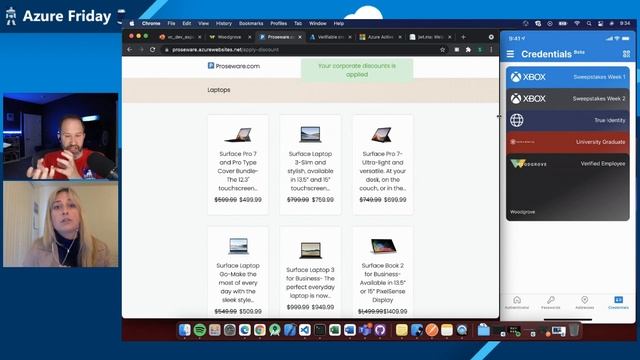The width and height of the screenshot is (640, 360).
Task: Close the Proseware browser tab
Action: click(x=300, y=37)
